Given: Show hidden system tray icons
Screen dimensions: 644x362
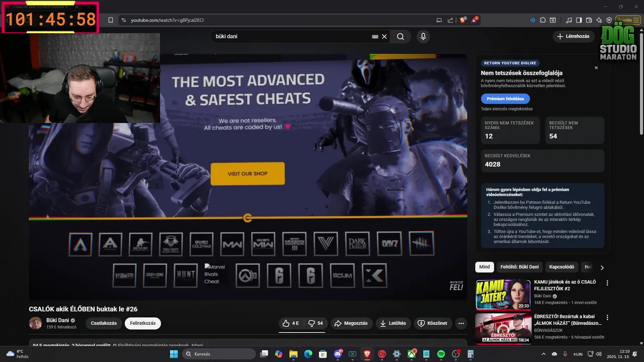Looking at the screenshot, I should 545,354.
